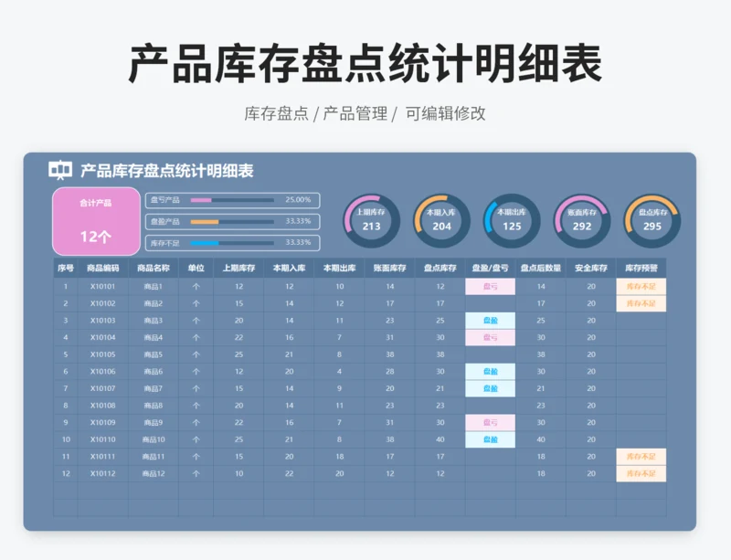Select 盘点后数量 value 21 in row X10107
This screenshot has height=560, width=731.
click(x=541, y=388)
